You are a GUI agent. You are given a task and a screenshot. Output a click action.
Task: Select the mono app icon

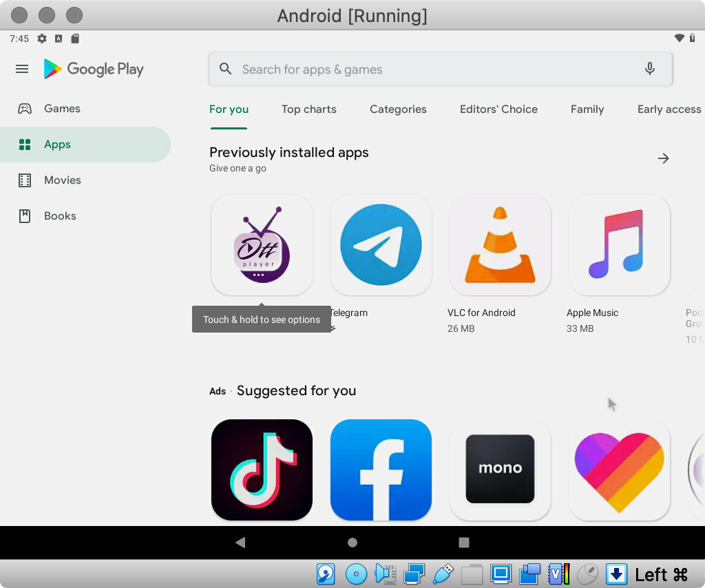[500, 470]
